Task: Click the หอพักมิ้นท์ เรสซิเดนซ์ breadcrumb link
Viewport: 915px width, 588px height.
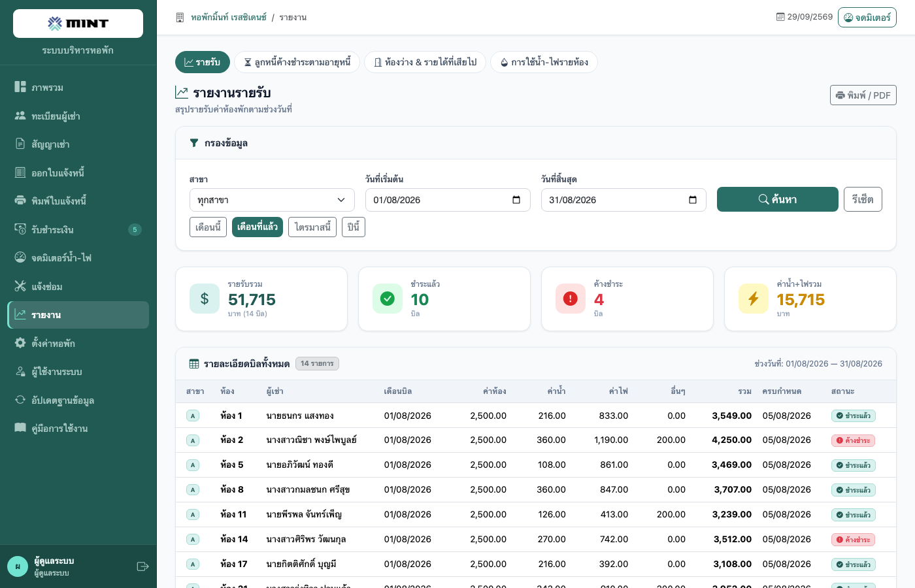Action: 229,18
